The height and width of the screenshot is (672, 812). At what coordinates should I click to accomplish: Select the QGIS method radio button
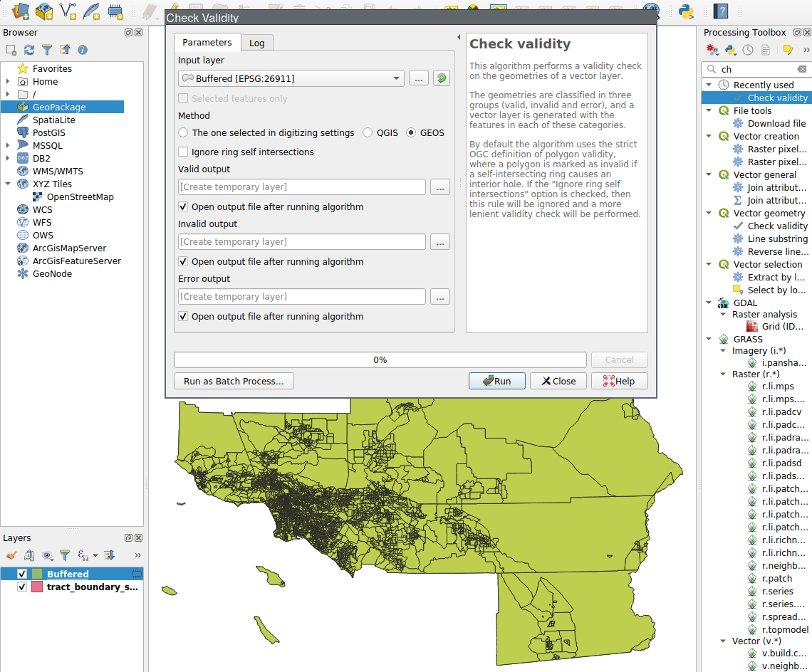(368, 132)
